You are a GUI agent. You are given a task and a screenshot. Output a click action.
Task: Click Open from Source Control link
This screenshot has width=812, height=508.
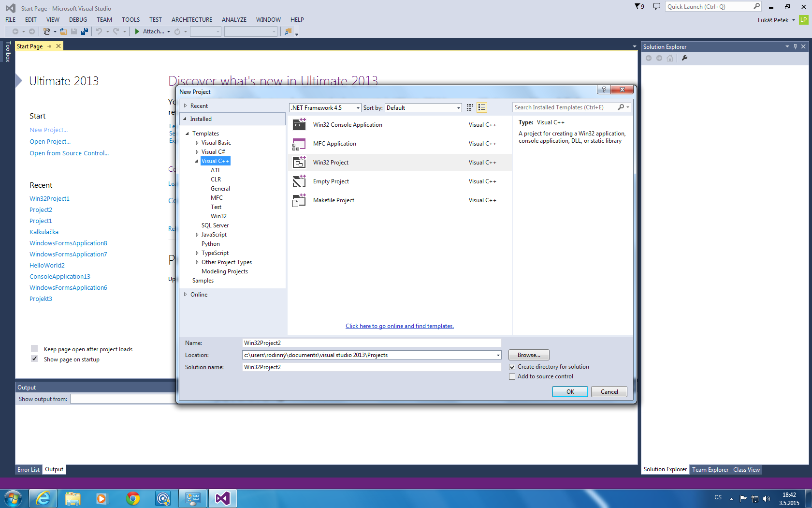pyautogui.click(x=69, y=153)
